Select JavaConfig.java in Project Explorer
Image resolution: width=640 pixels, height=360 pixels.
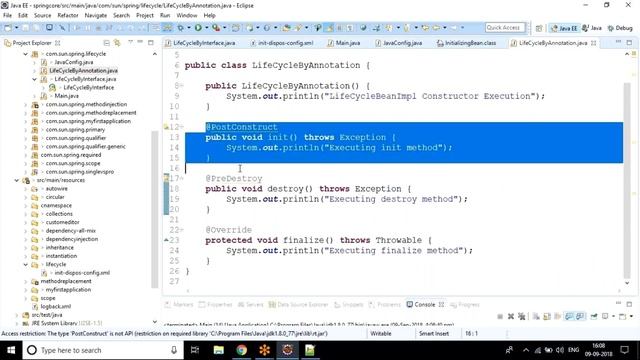coord(73,62)
